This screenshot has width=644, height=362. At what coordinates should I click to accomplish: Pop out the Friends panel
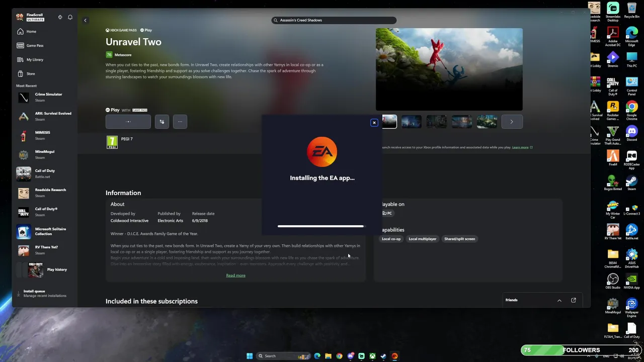pos(573,300)
